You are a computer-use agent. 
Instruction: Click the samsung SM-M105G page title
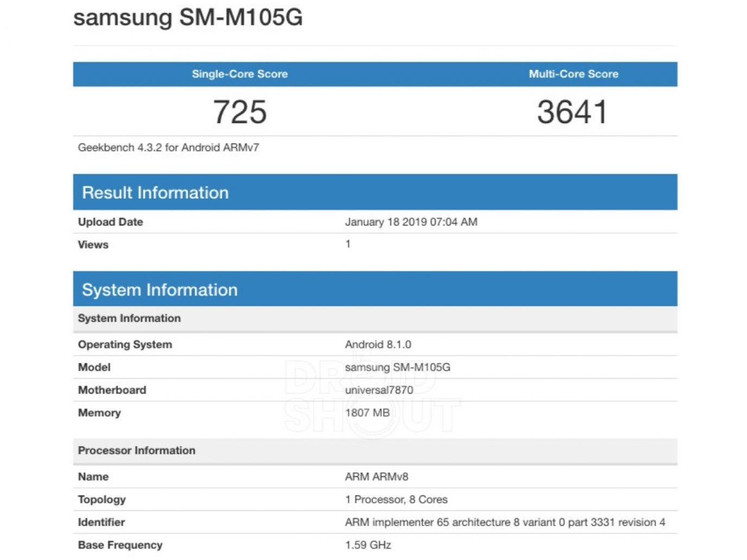[x=188, y=17]
